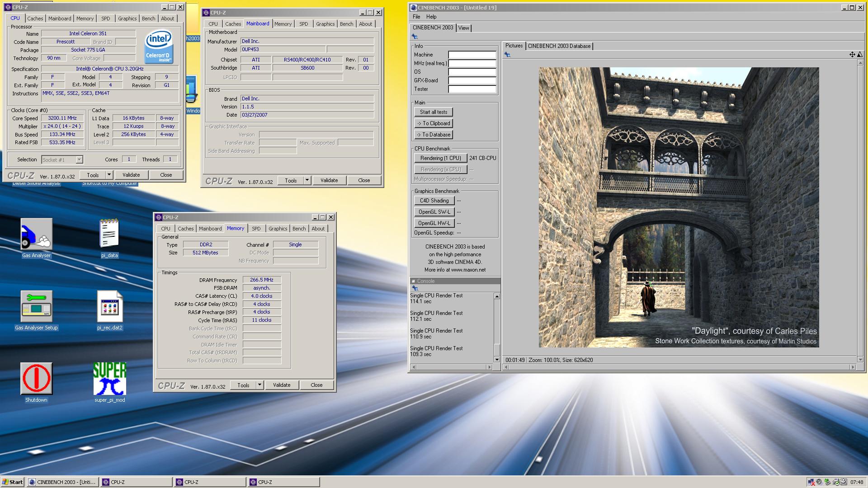Open the Help menu in CINEBENCH

pos(431,17)
